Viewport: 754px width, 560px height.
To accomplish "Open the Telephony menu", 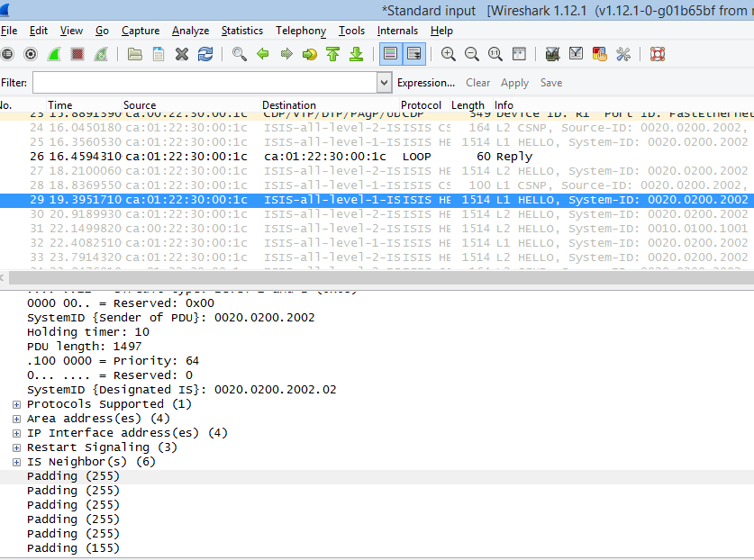I will [x=301, y=31].
